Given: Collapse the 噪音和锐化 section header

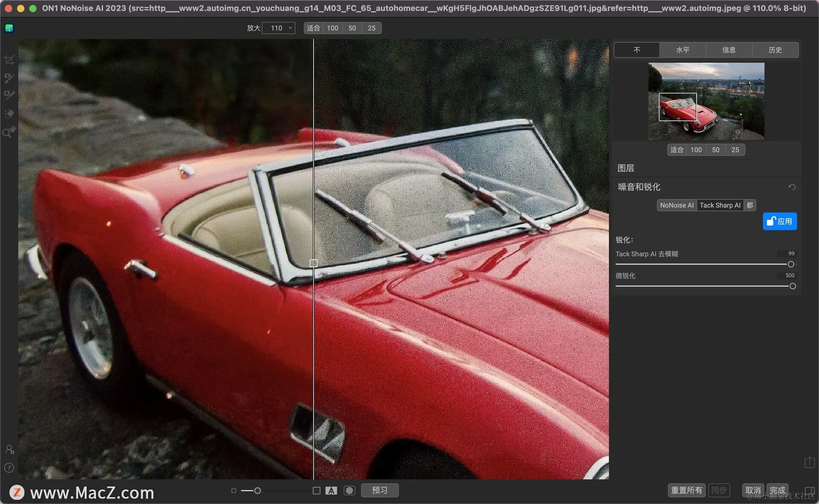Looking at the screenshot, I should point(639,187).
